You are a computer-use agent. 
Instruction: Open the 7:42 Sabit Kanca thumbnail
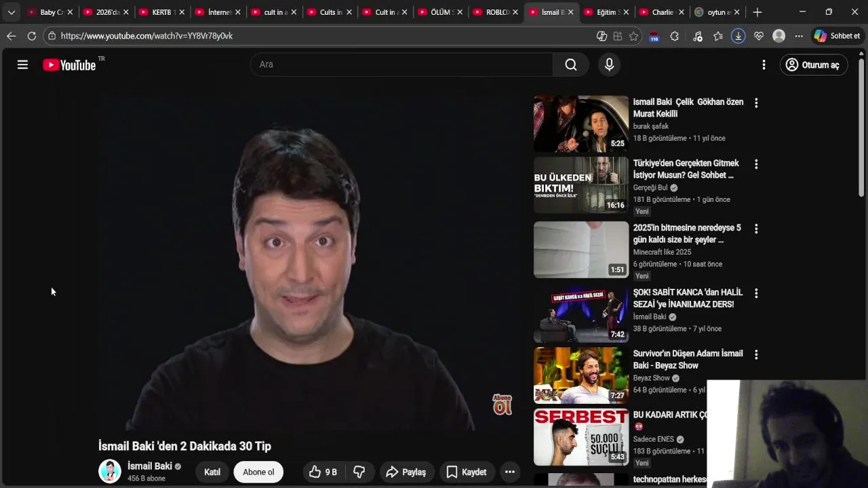point(581,314)
